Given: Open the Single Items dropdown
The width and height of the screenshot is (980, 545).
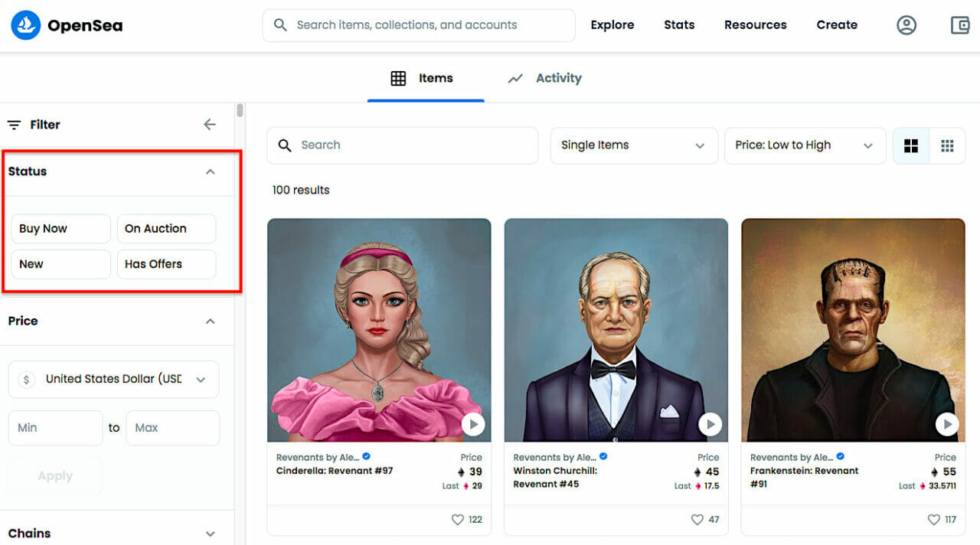Looking at the screenshot, I should pyautogui.click(x=633, y=145).
